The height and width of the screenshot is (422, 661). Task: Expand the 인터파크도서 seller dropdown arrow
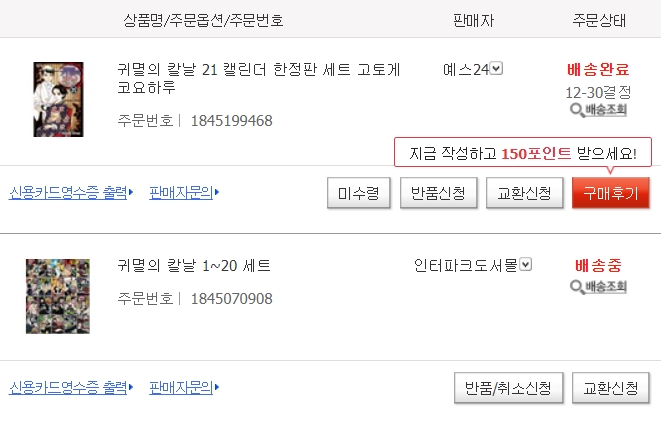click(x=526, y=265)
